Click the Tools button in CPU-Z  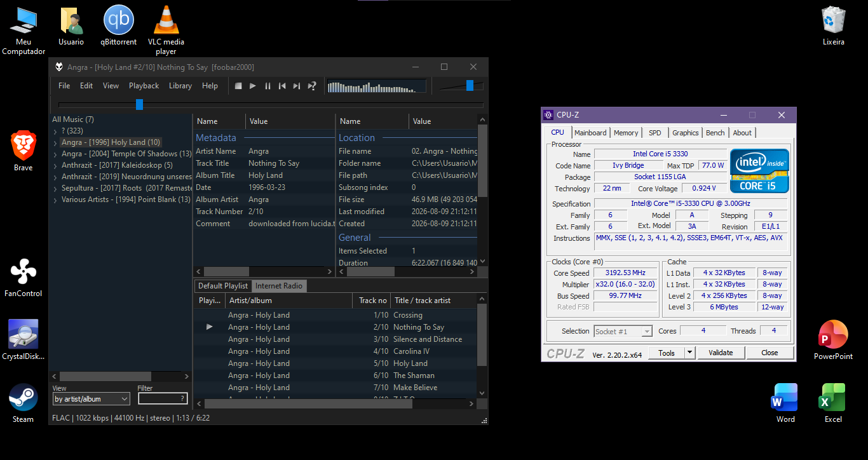coord(667,353)
